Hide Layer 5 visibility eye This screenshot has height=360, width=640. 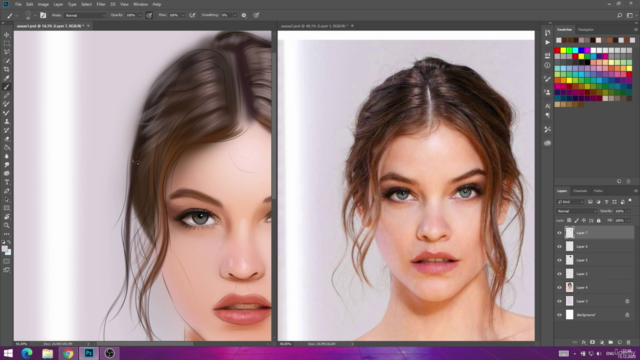point(560,260)
